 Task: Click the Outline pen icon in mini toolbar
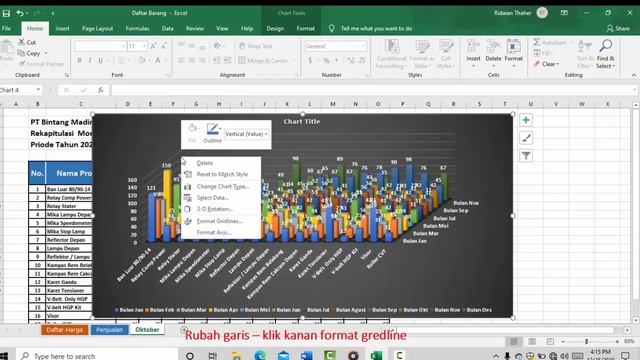tap(212, 129)
